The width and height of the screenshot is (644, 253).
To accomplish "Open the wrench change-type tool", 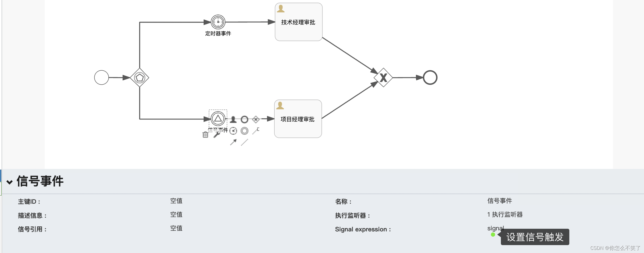I will [x=217, y=134].
